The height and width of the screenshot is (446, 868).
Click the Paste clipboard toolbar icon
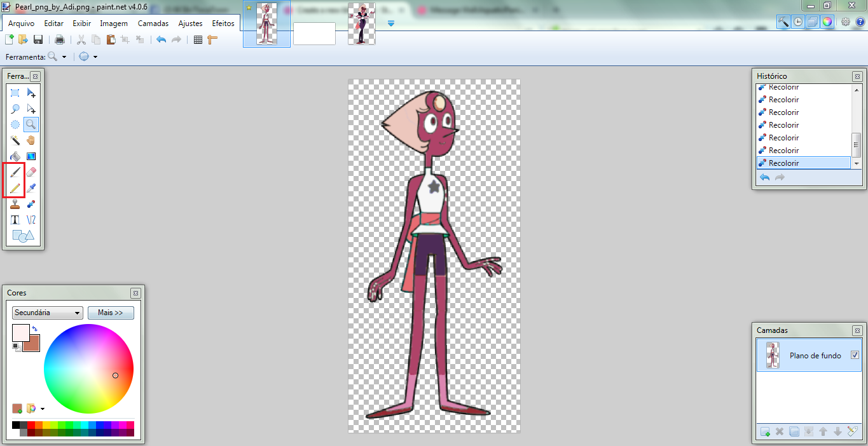[x=111, y=40]
